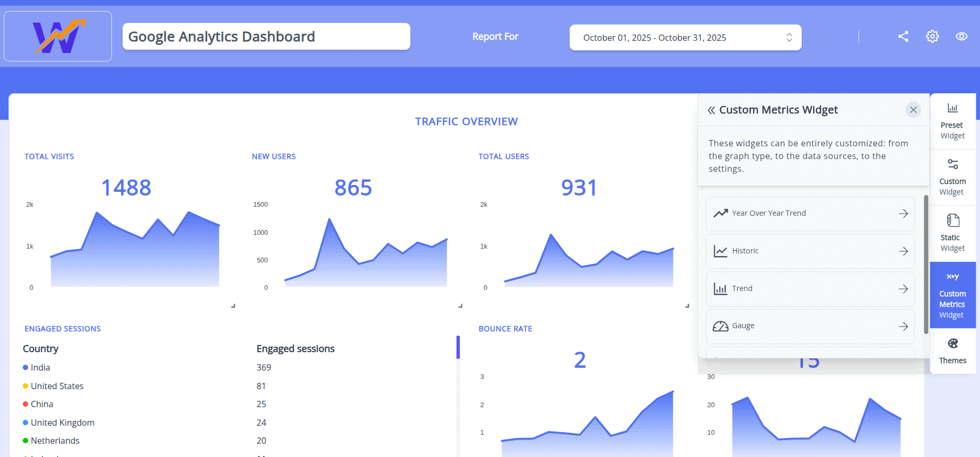This screenshot has width=980, height=457.
Task: Collapse panel with double chevron icon
Action: [x=711, y=110]
